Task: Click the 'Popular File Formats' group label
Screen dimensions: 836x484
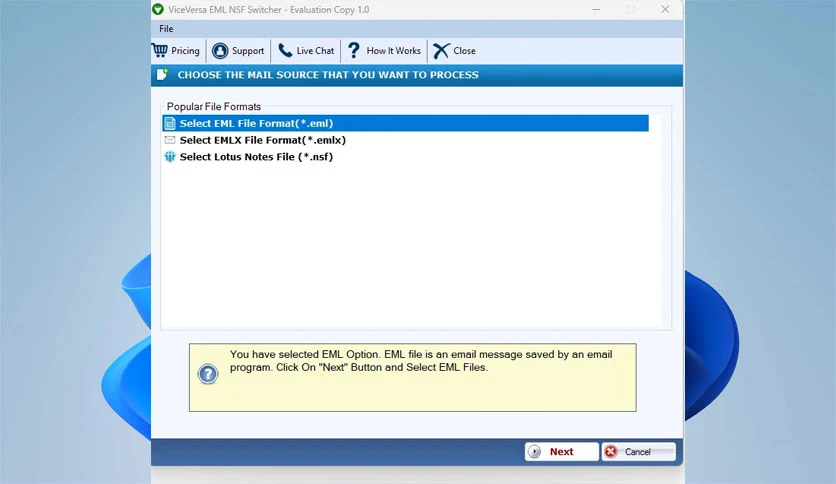Action: click(214, 107)
